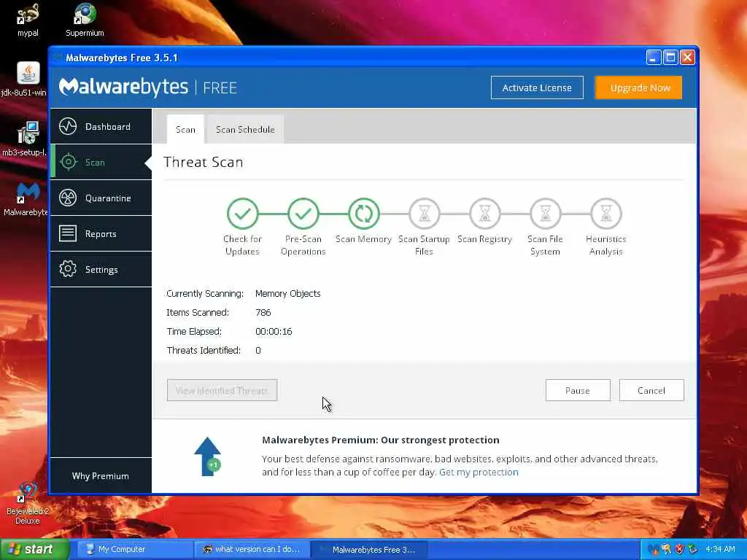747x560 pixels.
Task: Open Reports from the sidebar
Action: pos(101,233)
